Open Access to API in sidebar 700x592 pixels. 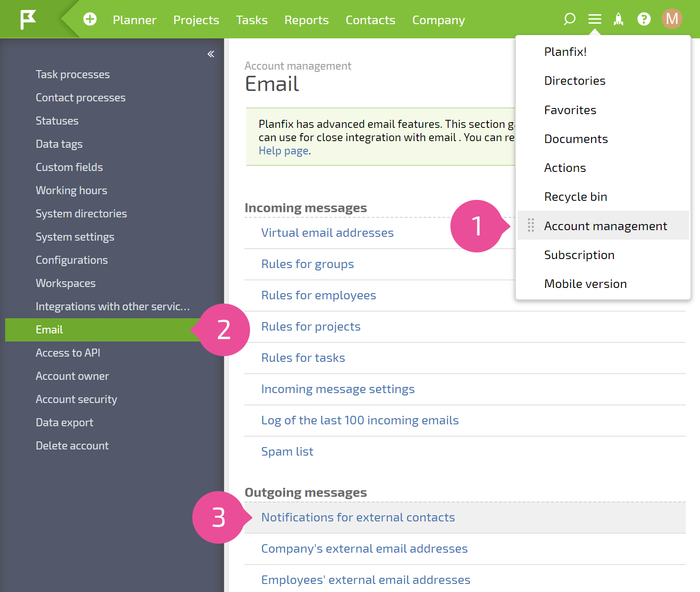(68, 353)
